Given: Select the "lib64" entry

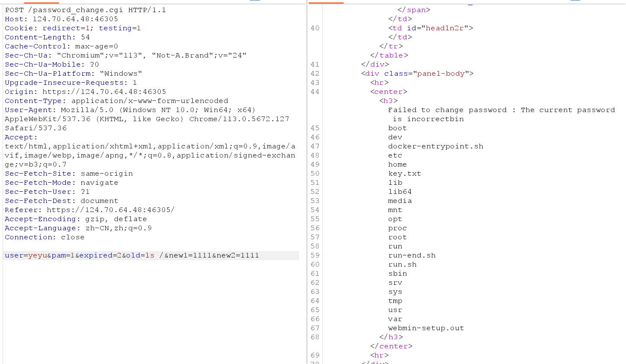Looking at the screenshot, I should pyautogui.click(x=400, y=192).
